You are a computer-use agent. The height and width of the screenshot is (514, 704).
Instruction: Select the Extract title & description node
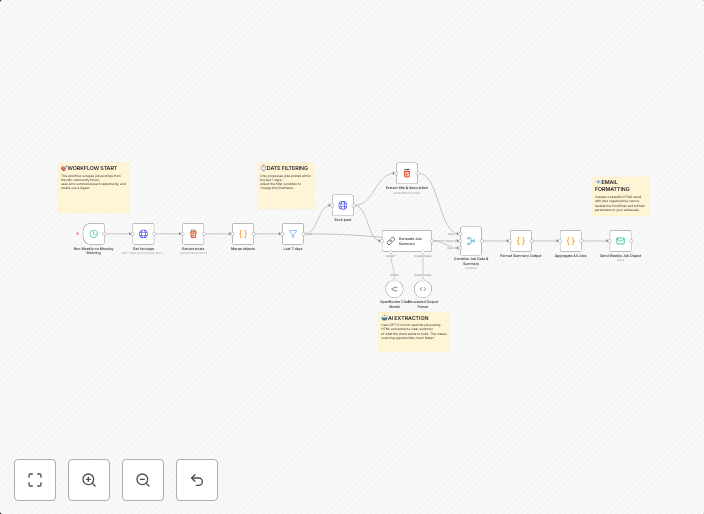(407, 174)
